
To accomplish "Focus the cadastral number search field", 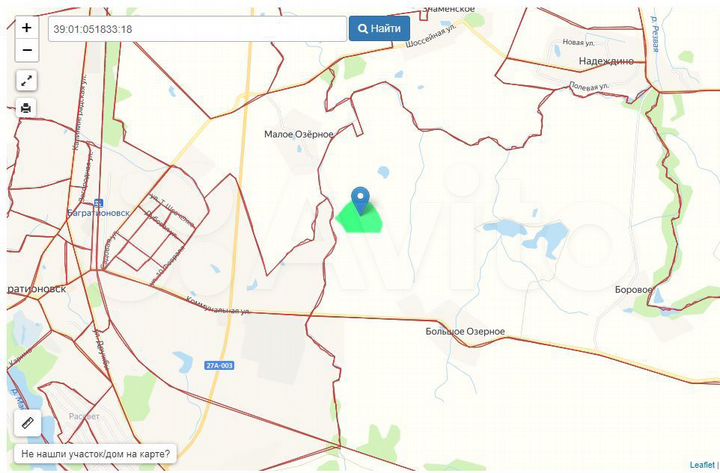I will pos(197,29).
